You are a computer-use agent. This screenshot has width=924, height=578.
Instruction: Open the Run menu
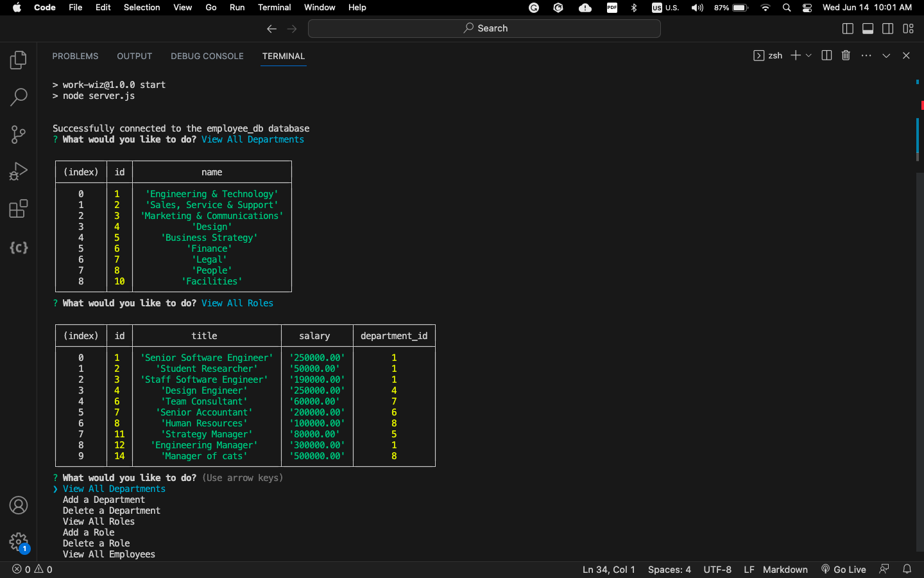[237, 8]
